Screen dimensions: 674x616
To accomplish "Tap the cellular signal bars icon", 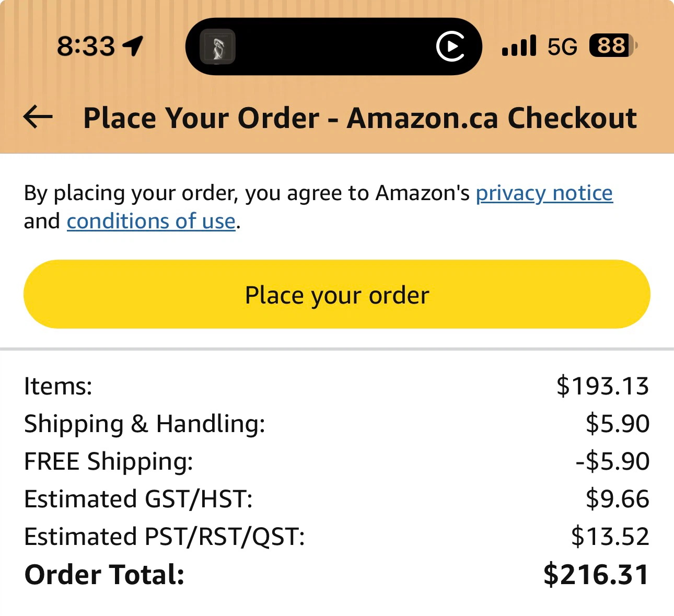I will pos(519,45).
